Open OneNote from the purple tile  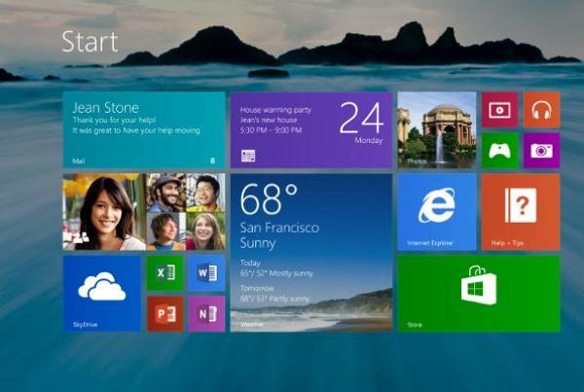(x=206, y=313)
